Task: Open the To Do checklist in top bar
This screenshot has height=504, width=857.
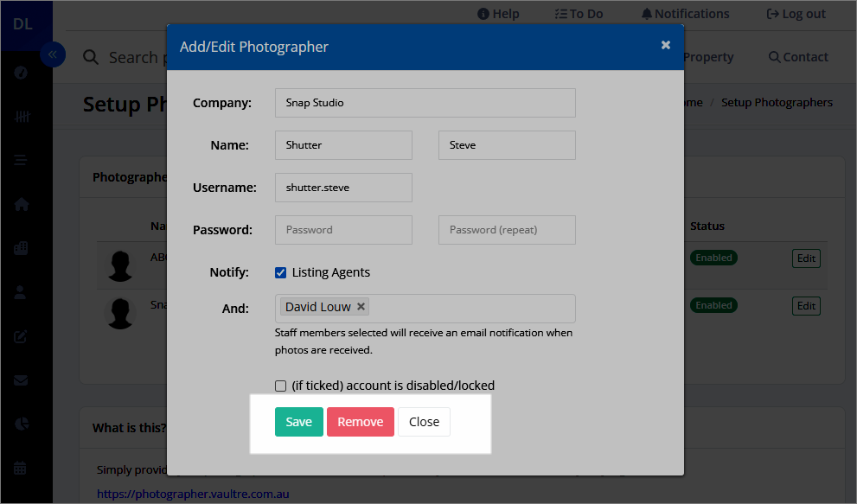Action: pyautogui.click(x=579, y=13)
